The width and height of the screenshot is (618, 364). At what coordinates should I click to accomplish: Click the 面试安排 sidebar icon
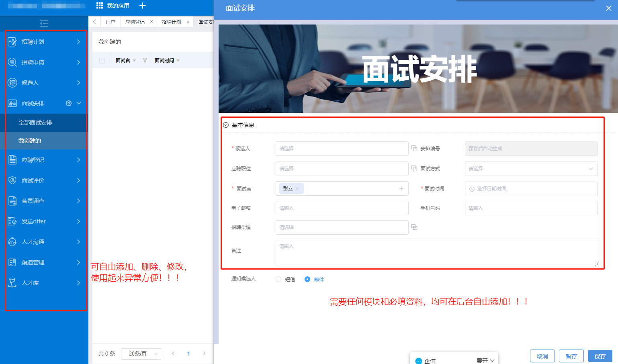[12, 103]
